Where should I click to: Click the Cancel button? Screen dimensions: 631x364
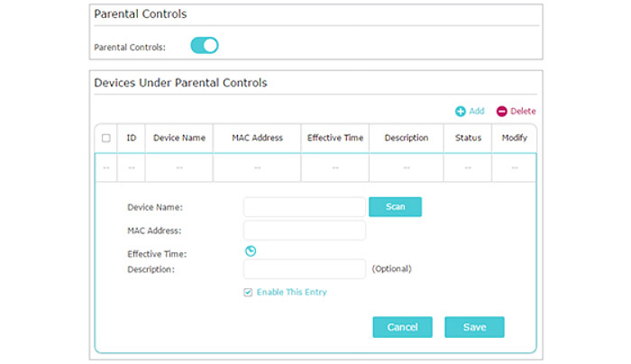[402, 327]
